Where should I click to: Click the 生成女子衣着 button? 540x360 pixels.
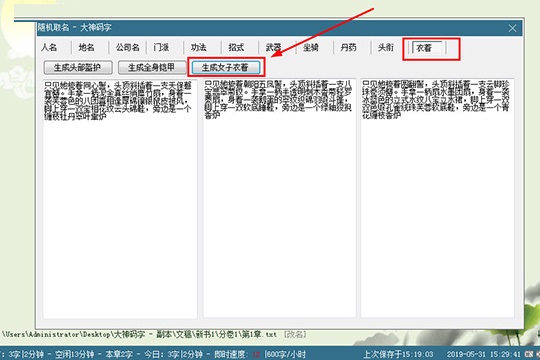(x=226, y=68)
